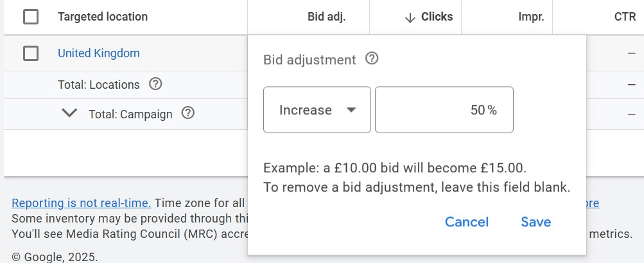Click help icon beside Bid adjustment title
The width and height of the screenshot is (644, 263).
(x=371, y=59)
